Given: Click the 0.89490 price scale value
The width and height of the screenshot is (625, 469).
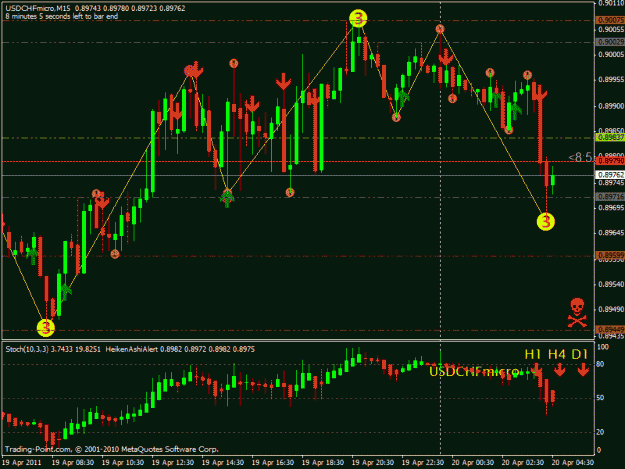Looking at the screenshot, I should [611, 310].
